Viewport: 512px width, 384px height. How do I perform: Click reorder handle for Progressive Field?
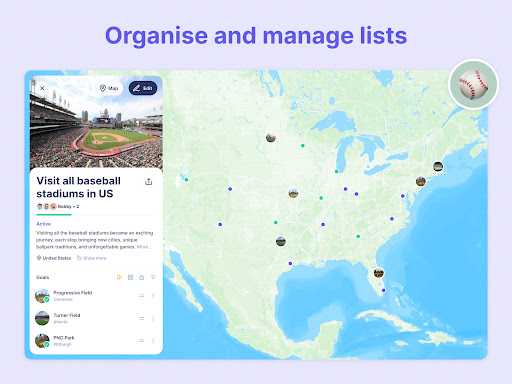click(142, 296)
